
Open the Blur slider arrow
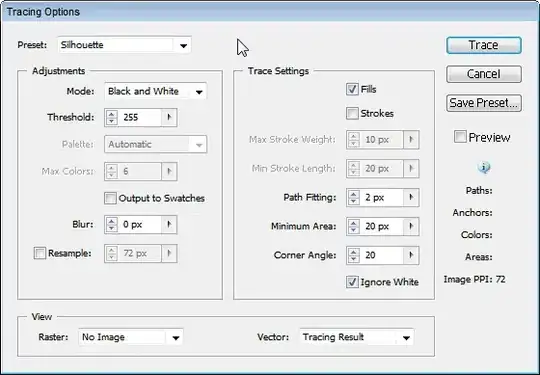[169, 225]
